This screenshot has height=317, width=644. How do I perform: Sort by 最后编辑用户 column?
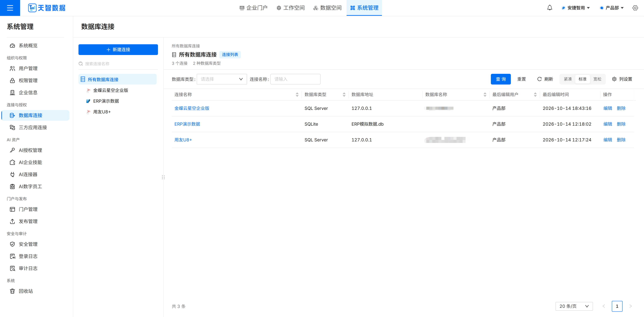pyautogui.click(x=535, y=94)
